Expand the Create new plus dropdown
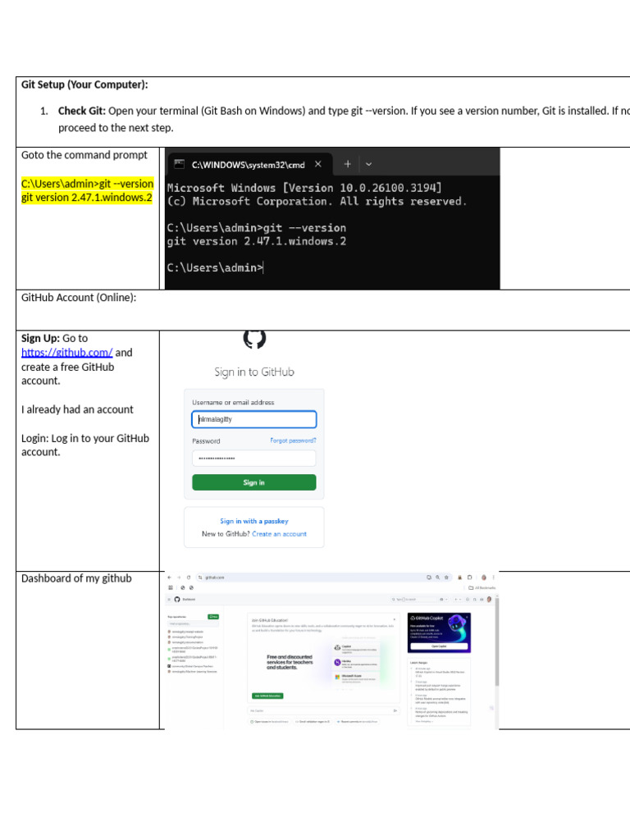This screenshot has height=840, width=630. (x=458, y=599)
